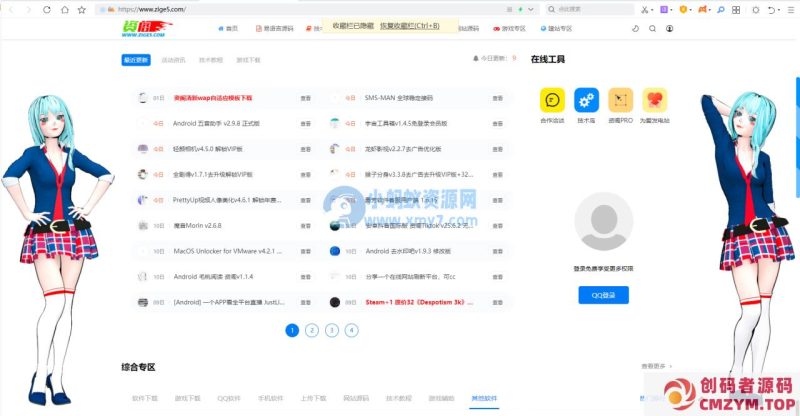
Task: Open the red Steam+1 Despotism 3k post
Action: pyautogui.click(x=419, y=302)
